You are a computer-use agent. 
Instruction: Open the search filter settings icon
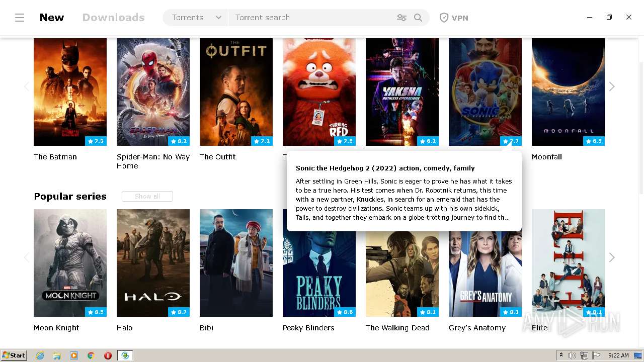tap(401, 18)
